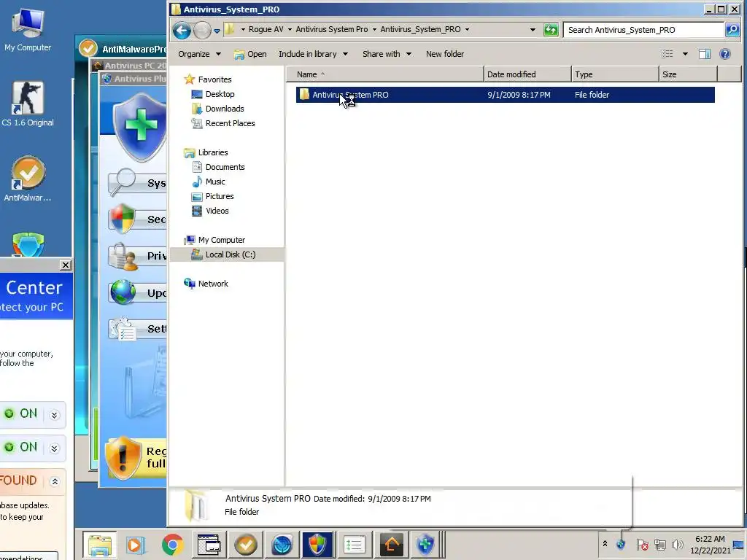Click volume speaker icon in system tray
This screenshot has height=560, width=747.
pos(677,544)
